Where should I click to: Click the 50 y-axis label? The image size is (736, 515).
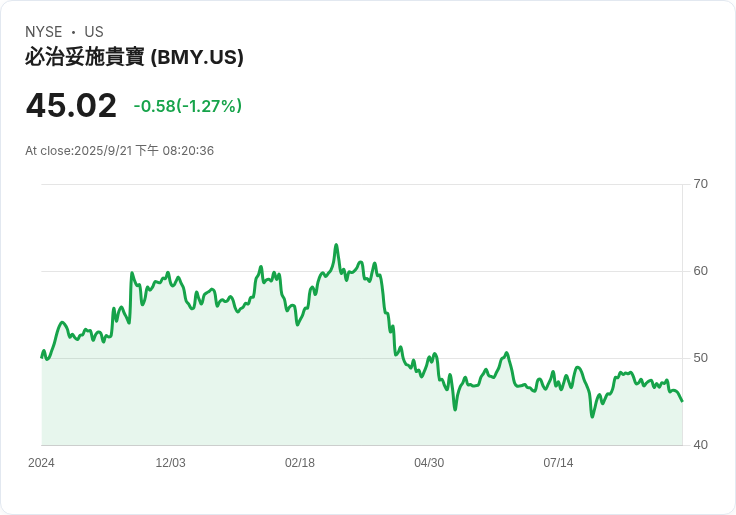700,358
